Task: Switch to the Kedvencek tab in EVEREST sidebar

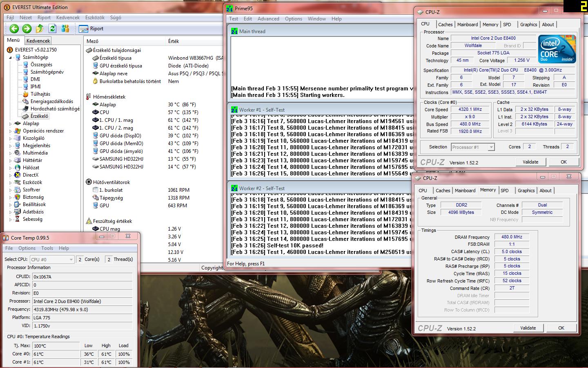Action: coord(38,40)
